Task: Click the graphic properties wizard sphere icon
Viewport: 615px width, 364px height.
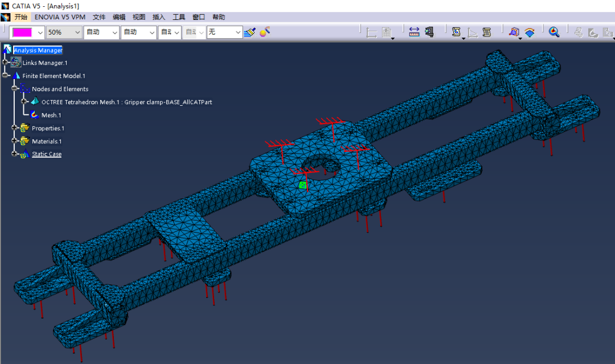Action: click(x=264, y=32)
